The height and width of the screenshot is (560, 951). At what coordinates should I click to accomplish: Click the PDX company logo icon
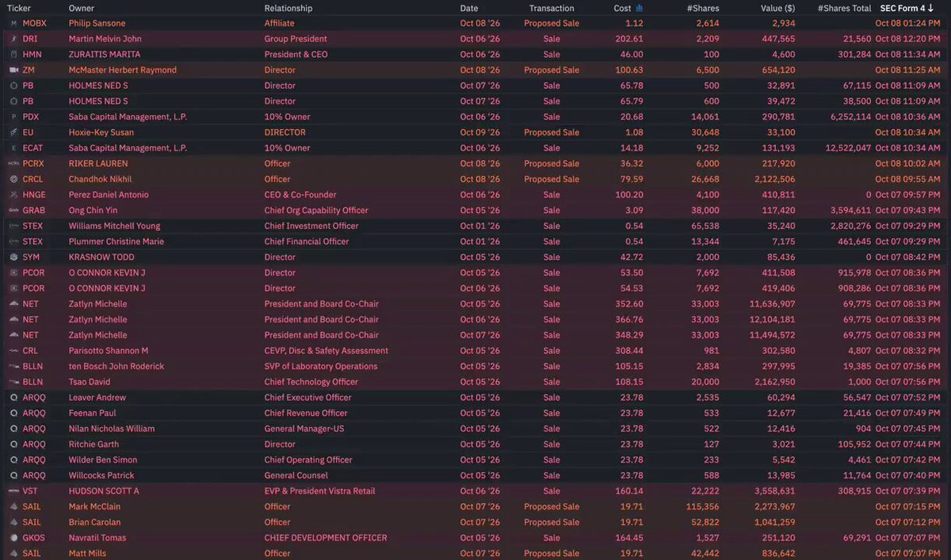pyautogui.click(x=13, y=116)
